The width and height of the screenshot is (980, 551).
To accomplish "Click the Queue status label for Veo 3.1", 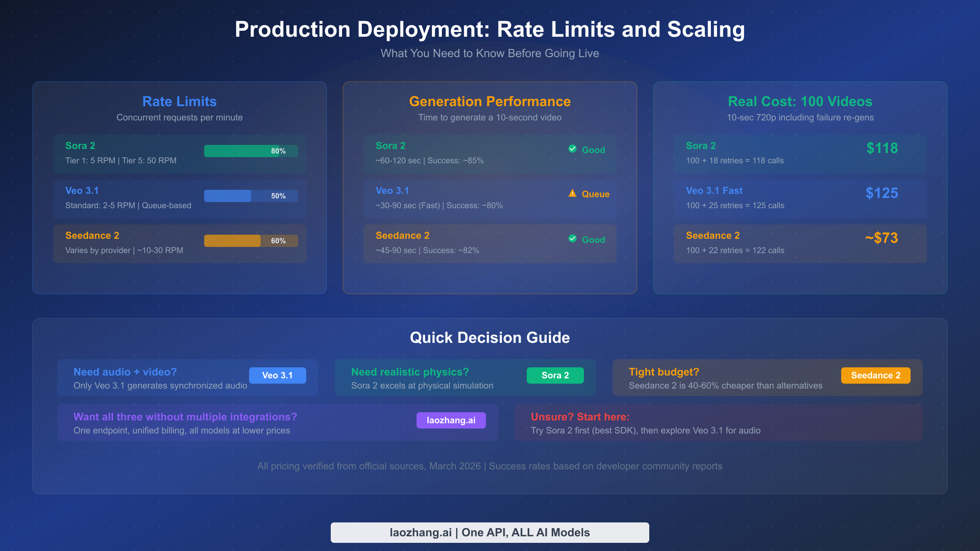I will click(595, 193).
